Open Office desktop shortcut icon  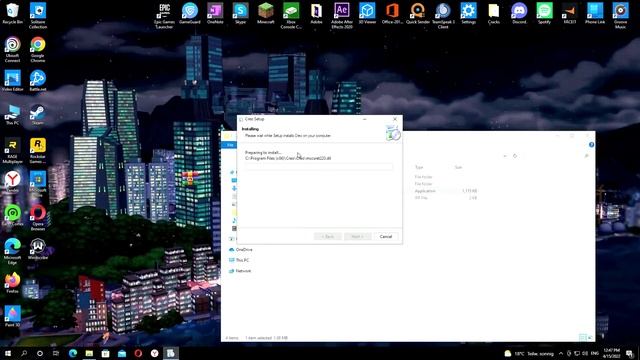point(392,13)
